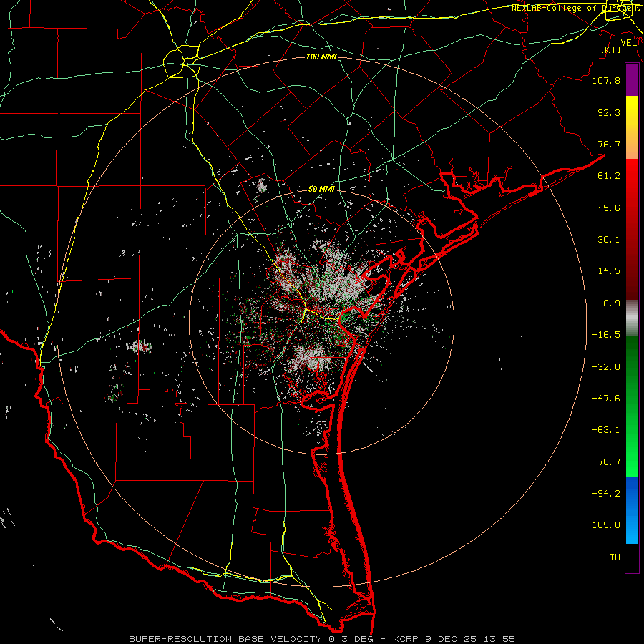Pick the yellow-orange segment of the color bar
The image size is (644, 644).
[632, 127]
